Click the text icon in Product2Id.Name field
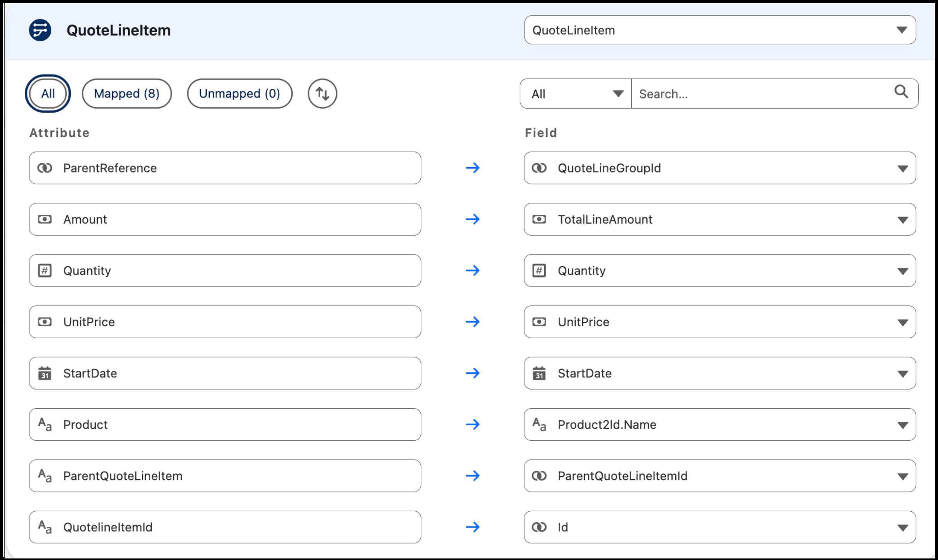The width and height of the screenshot is (938, 560). (x=539, y=424)
